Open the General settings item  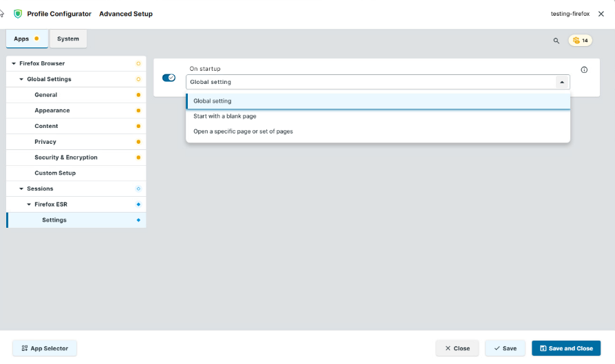click(76, 95)
